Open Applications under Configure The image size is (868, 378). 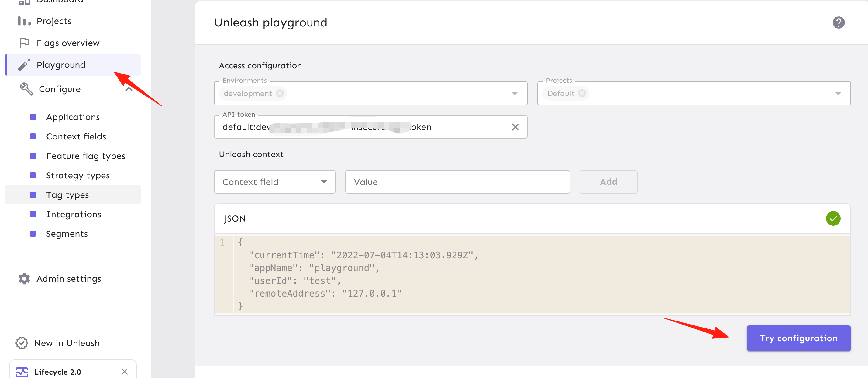(73, 117)
